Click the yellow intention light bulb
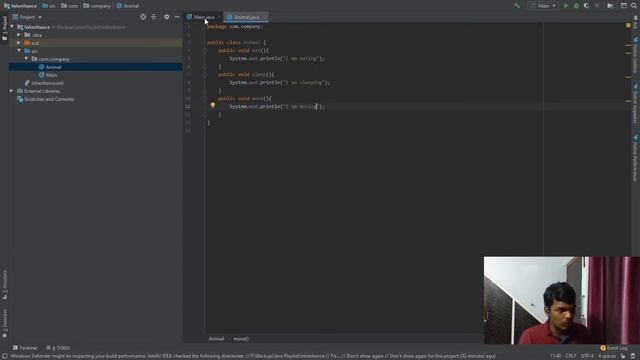This screenshot has width=640, height=360. tap(213, 105)
